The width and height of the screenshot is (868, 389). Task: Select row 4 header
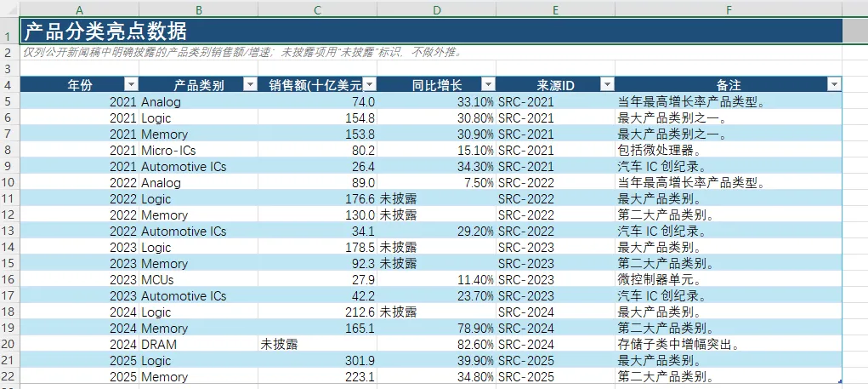[x=9, y=85]
